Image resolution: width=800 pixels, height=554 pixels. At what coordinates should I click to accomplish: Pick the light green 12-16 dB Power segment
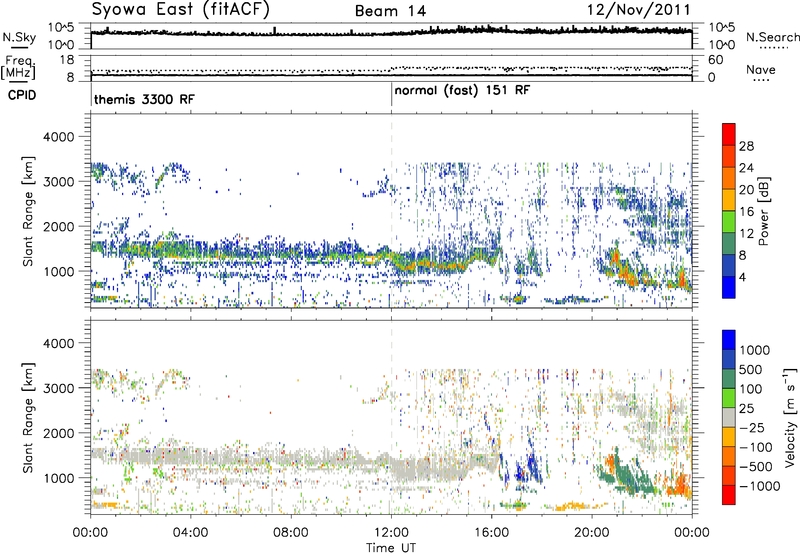pos(729,221)
